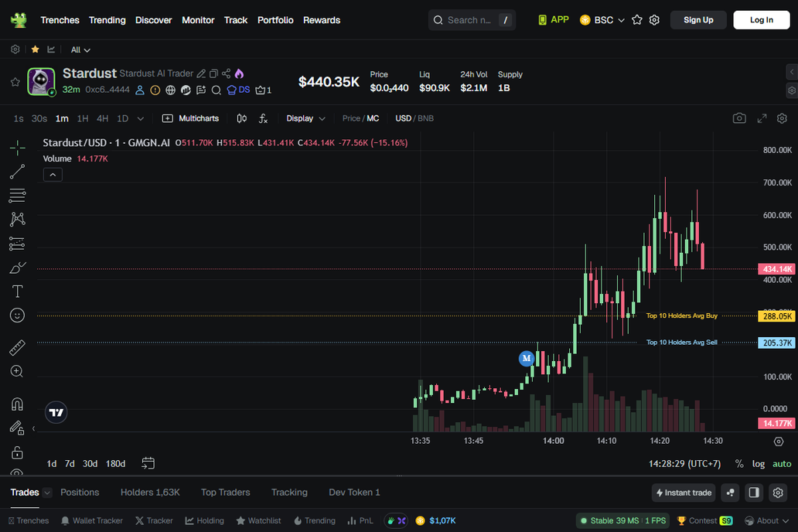Switch to the Top Traders tab

(225, 493)
